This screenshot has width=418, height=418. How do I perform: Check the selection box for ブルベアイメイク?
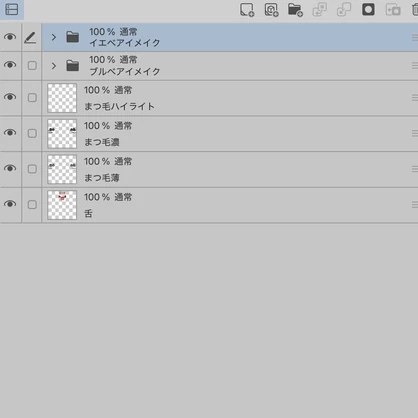[x=32, y=65]
